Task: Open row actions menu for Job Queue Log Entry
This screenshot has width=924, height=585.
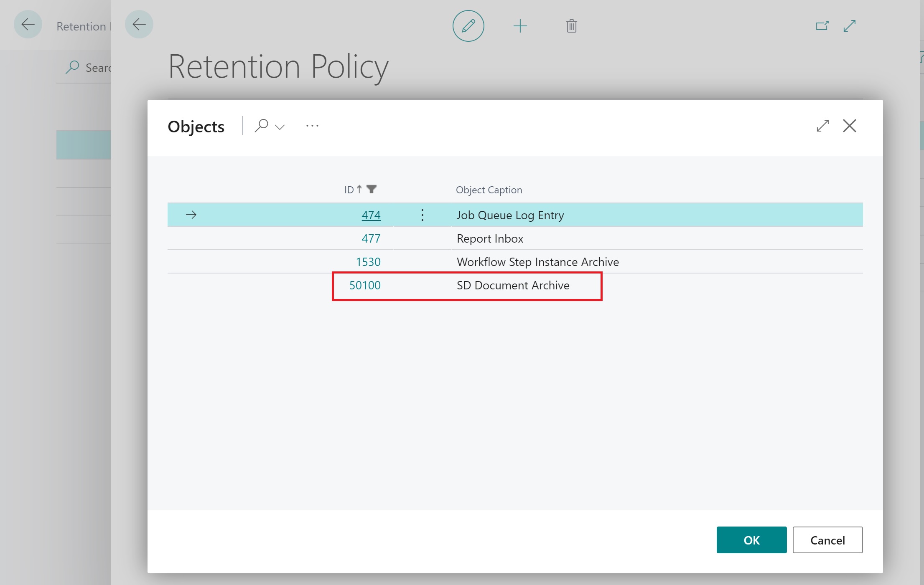Action: [x=423, y=215]
